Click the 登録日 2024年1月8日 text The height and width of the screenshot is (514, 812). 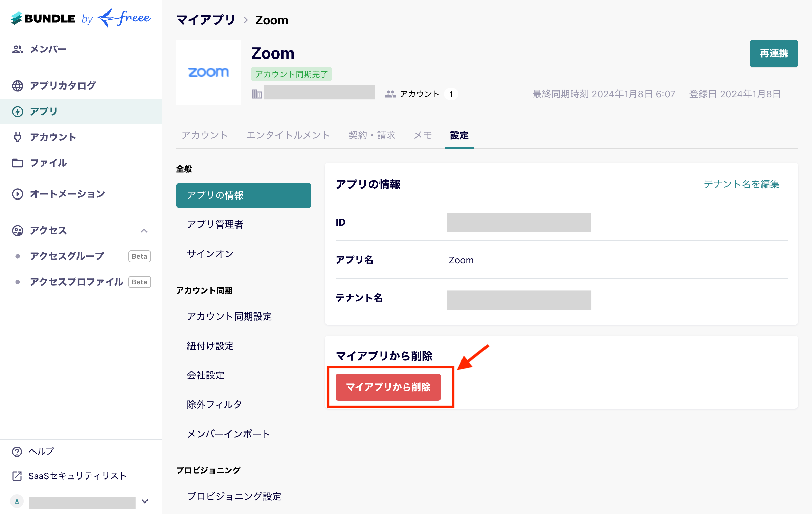pyautogui.click(x=735, y=94)
